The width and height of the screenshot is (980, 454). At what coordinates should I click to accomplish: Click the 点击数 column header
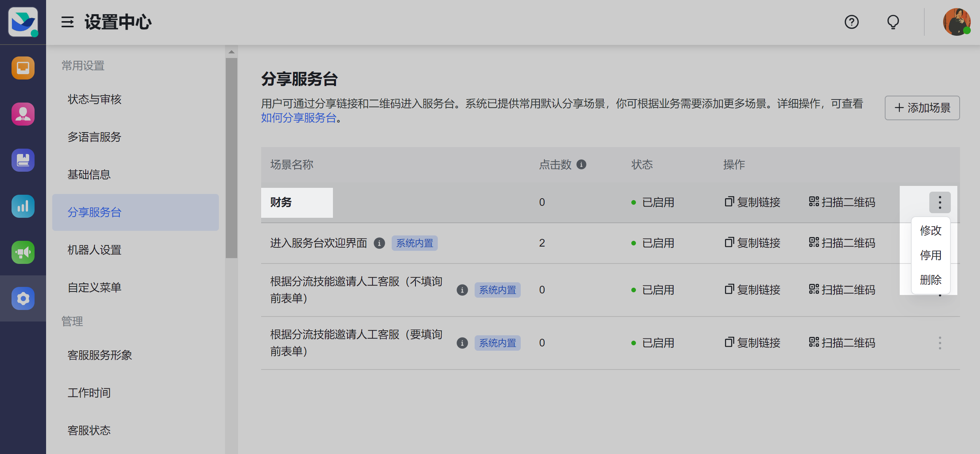pyautogui.click(x=555, y=165)
